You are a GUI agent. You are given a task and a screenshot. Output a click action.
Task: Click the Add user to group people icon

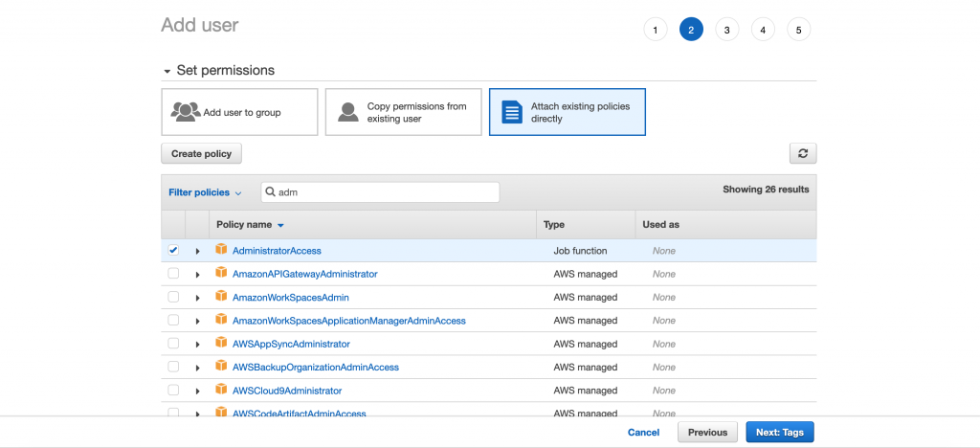tap(186, 112)
